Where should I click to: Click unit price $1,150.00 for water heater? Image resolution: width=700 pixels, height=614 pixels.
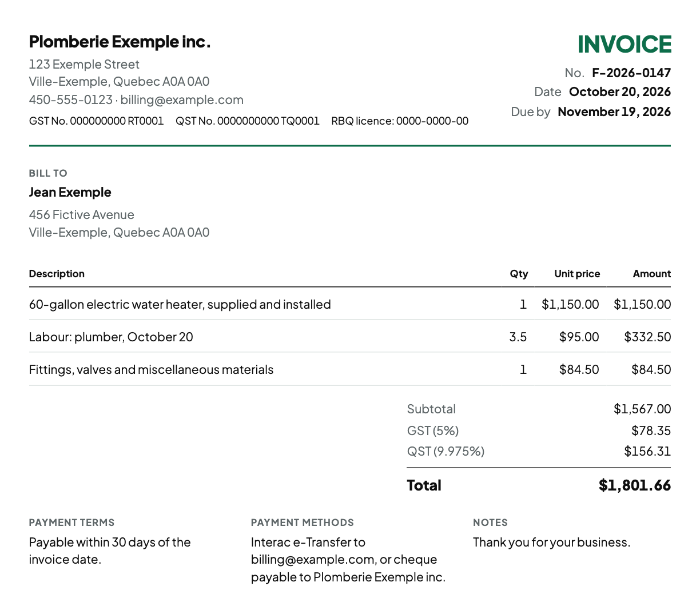coord(570,304)
